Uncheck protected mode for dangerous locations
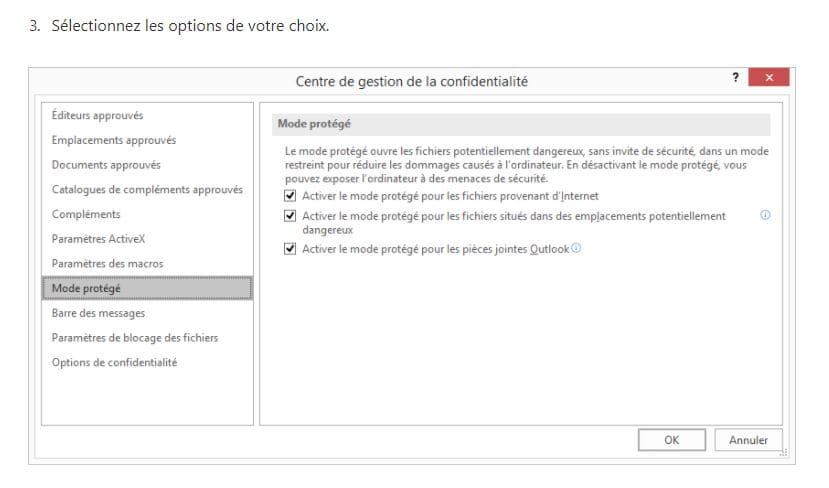 pos(290,216)
